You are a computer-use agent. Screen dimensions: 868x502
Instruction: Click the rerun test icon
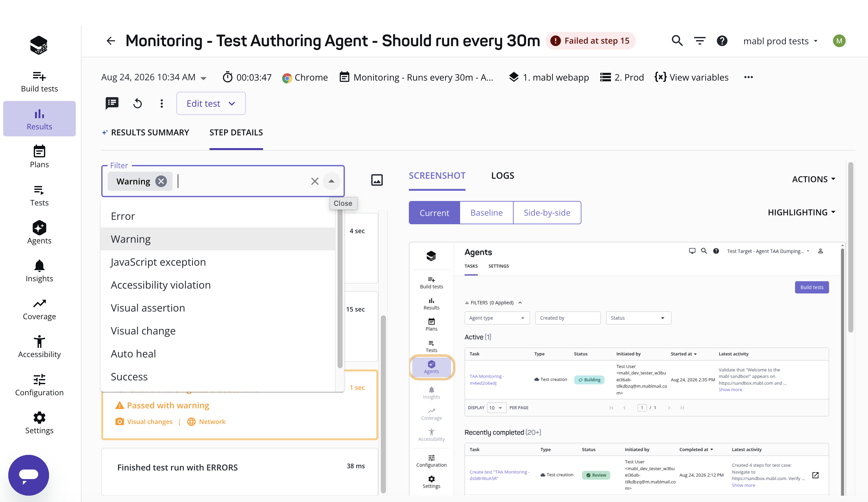(x=138, y=104)
